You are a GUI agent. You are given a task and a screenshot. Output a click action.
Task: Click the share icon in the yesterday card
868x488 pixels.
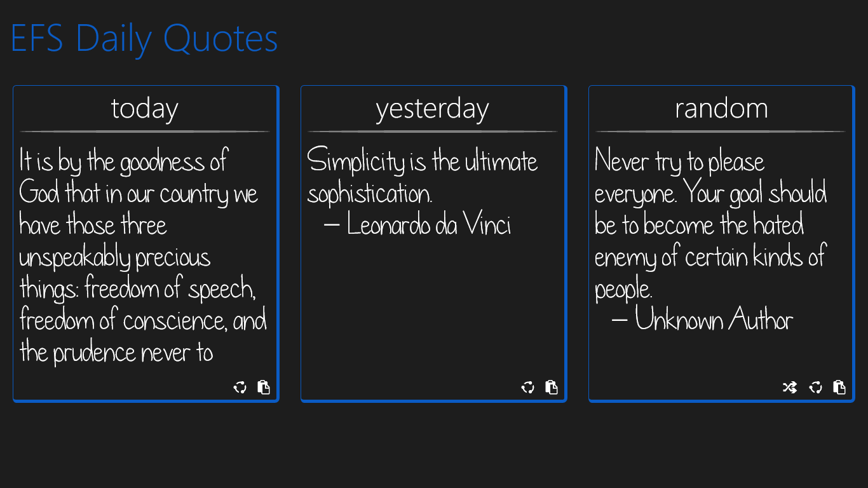coord(528,388)
